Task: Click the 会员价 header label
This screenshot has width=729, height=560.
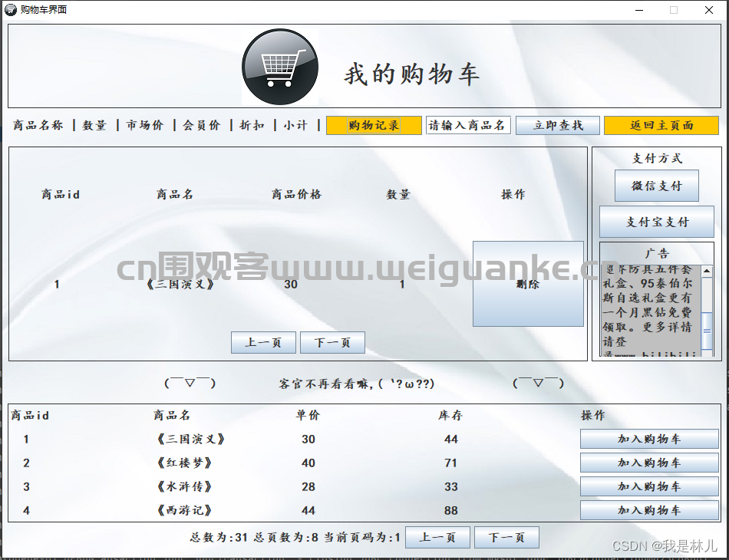Action: (x=201, y=125)
